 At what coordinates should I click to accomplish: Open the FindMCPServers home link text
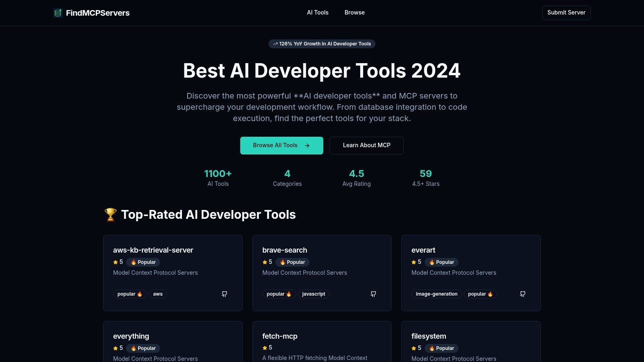pos(98,13)
